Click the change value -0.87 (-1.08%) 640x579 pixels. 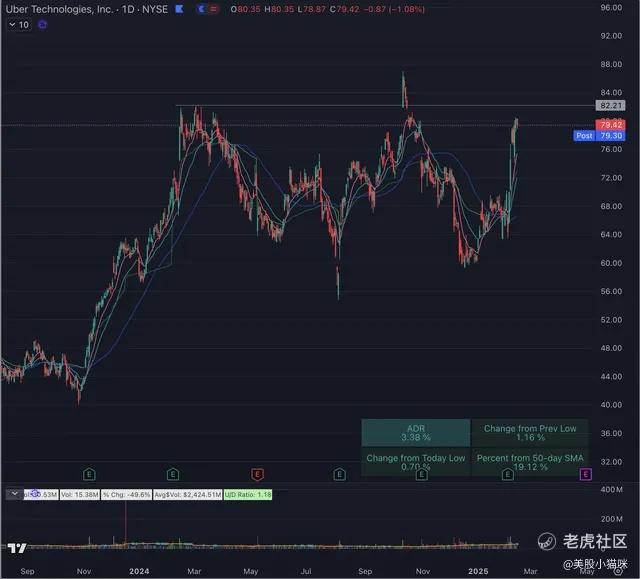(394, 9)
